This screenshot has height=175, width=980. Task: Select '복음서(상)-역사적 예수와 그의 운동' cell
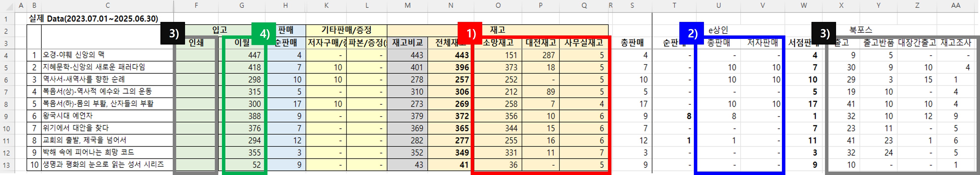click(97, 91)
